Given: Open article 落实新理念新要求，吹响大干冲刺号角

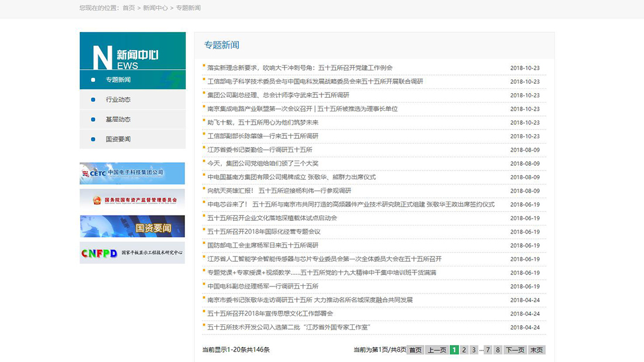Looking at the screenshot, I should click(x=300, y=68).
